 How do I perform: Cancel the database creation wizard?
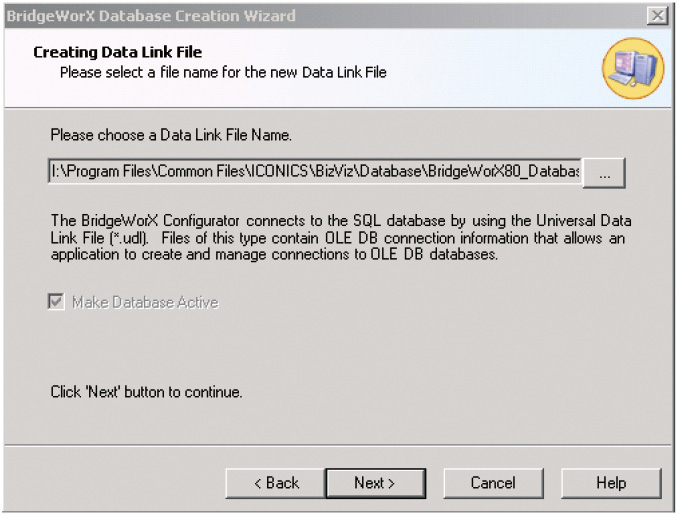click(493, 483)
